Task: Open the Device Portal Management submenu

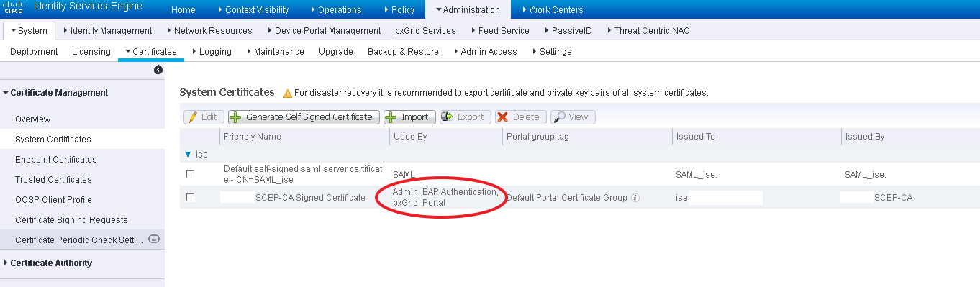Action: (323, 31)
